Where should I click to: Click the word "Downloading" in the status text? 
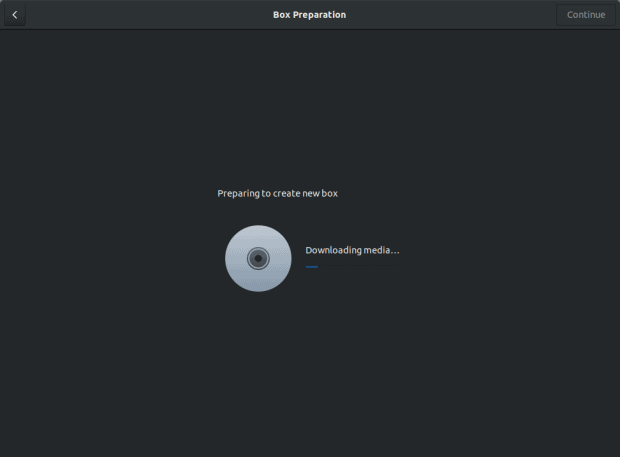click(333, 250)
